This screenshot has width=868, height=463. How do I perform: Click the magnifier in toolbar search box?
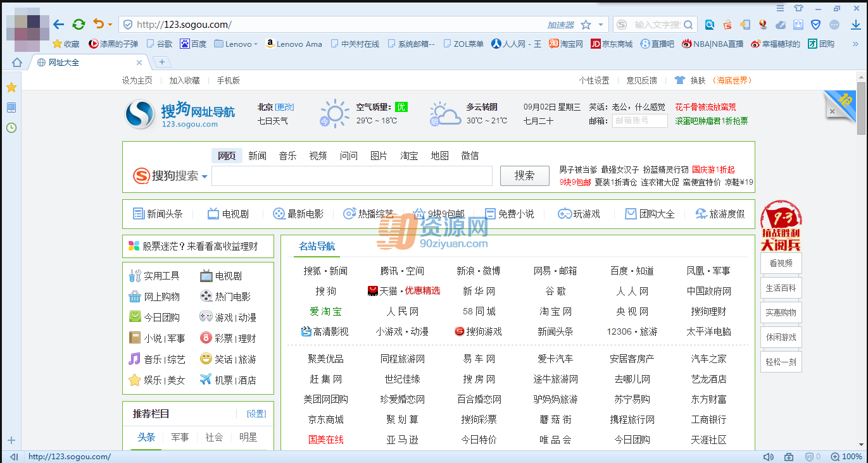[689, 25]
